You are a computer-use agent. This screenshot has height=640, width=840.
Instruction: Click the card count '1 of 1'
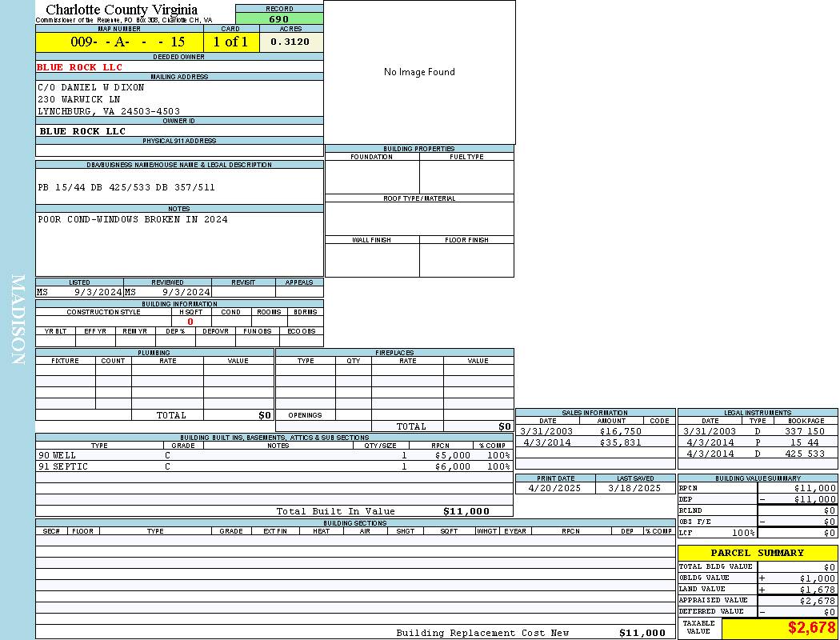click(x=230, y=42)
